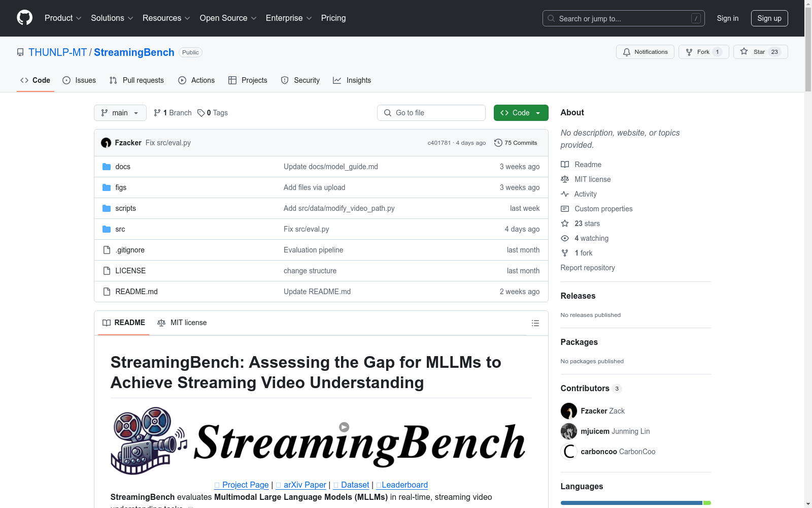Click the figs folder icon

(107, 187)
